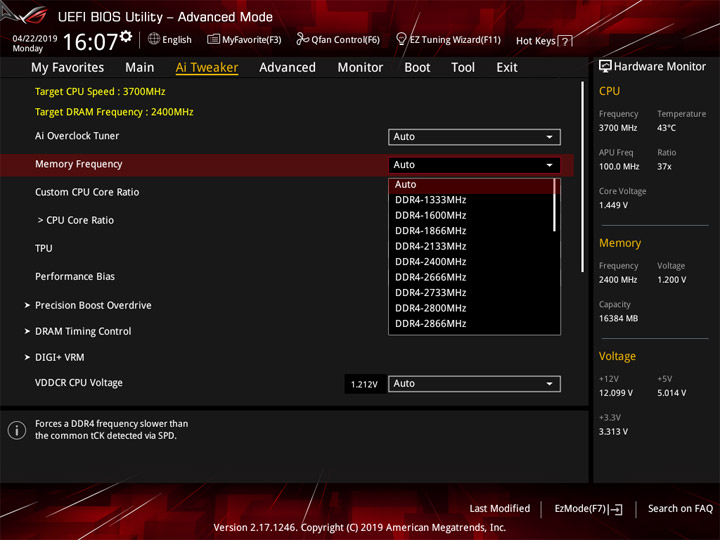Open the Main tab

[140, 68]
